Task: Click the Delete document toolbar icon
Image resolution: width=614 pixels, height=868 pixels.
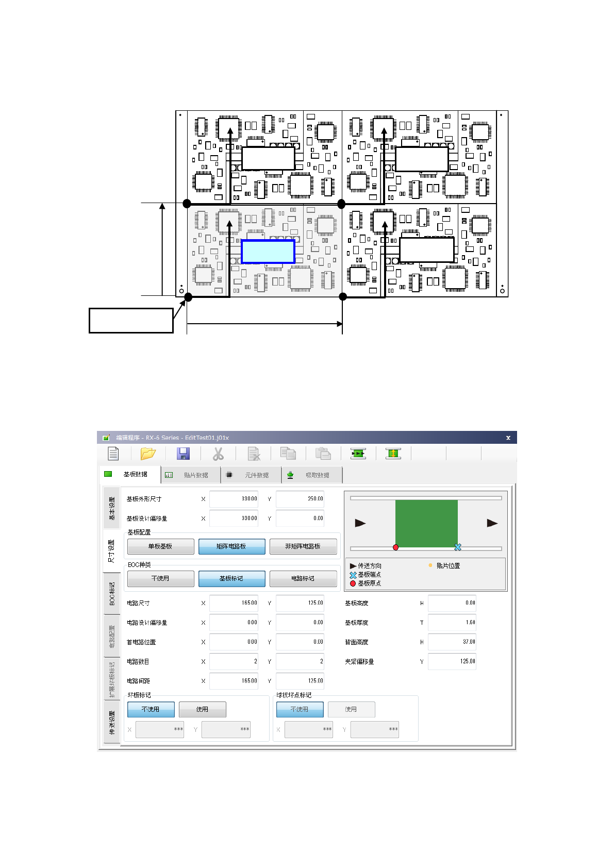Action: [254, 454]
